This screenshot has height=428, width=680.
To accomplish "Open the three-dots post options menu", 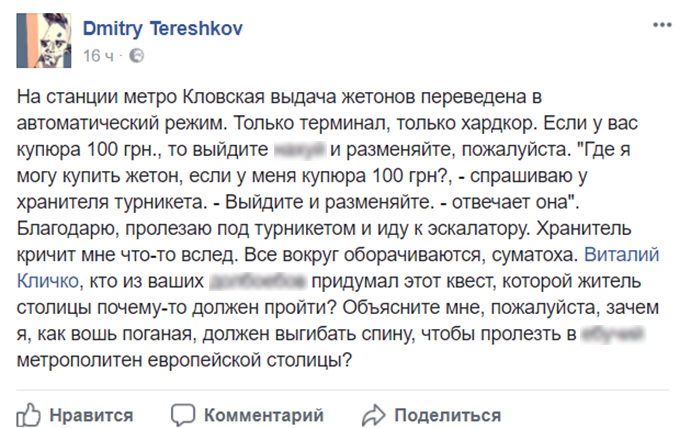I will click(x=662, y=25).
